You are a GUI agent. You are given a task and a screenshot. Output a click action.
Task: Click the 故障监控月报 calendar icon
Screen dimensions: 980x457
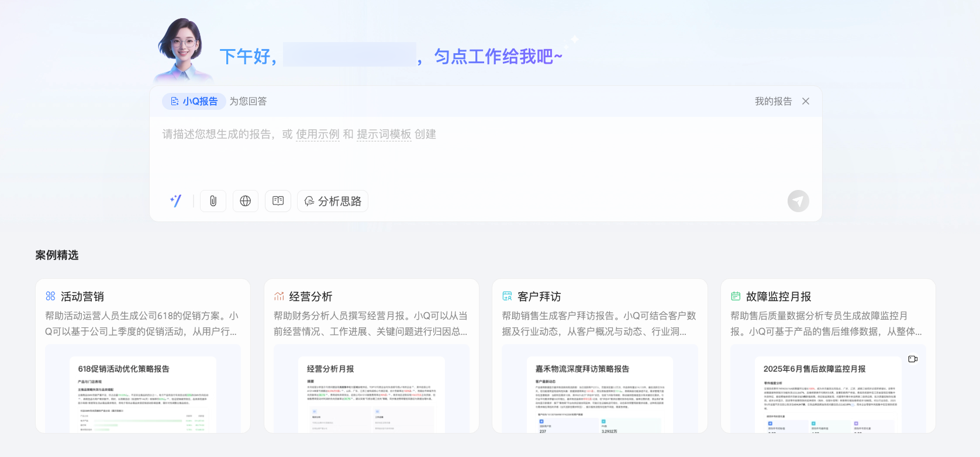coord(736,296)
